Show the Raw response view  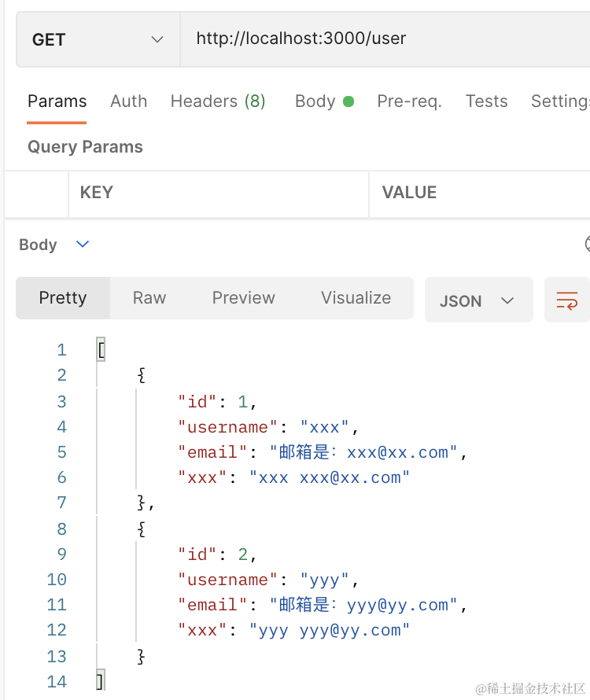click(x=149, y=298)
